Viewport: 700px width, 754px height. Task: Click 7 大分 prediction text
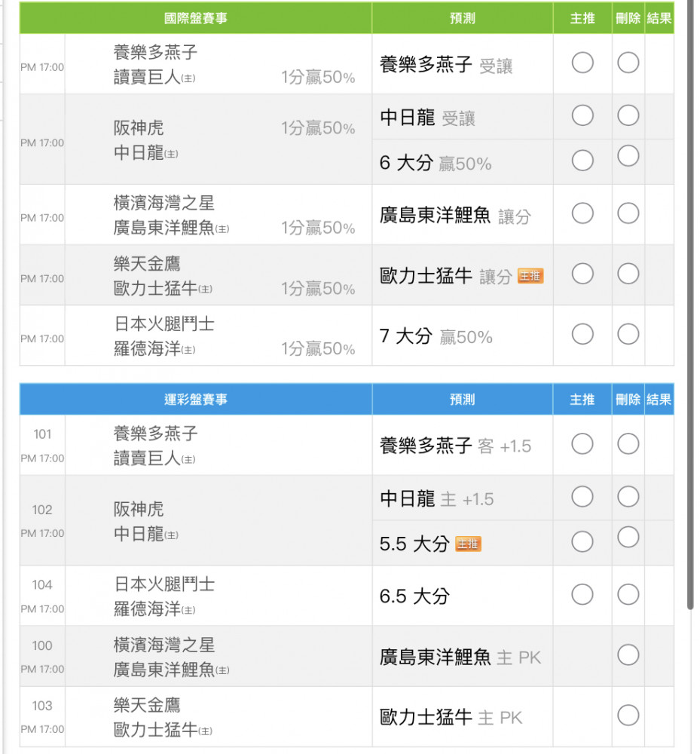[x=405, y=336]
